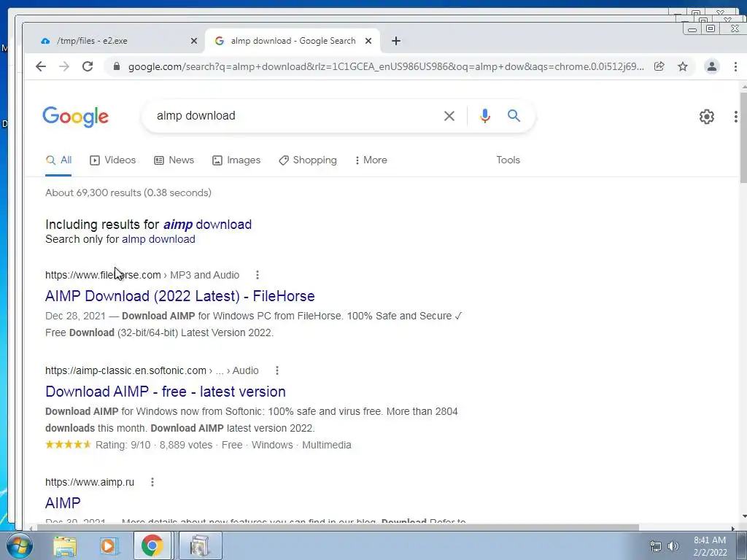Image resolution: width=747 pixels, height=560 pixels.
Task: Open the AIMP official site result
Action: pos(63,503)
